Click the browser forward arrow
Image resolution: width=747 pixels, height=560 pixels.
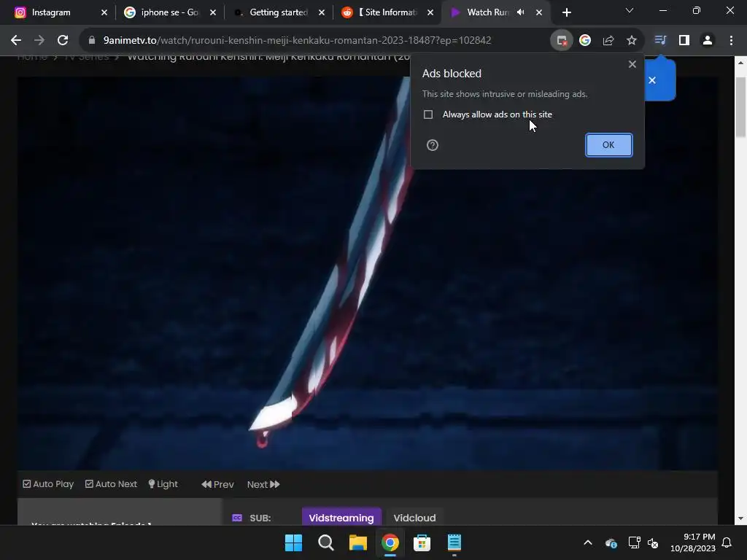click(39, 41)
